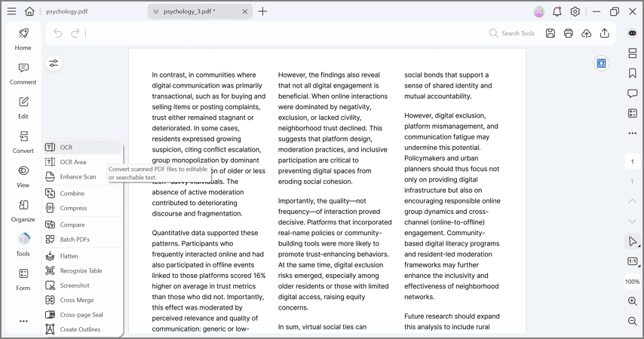Upload the file to cloud
Image resolution: width=644 pixels, height=339 pixels.
pyautogui.click(x=587, y=33)
